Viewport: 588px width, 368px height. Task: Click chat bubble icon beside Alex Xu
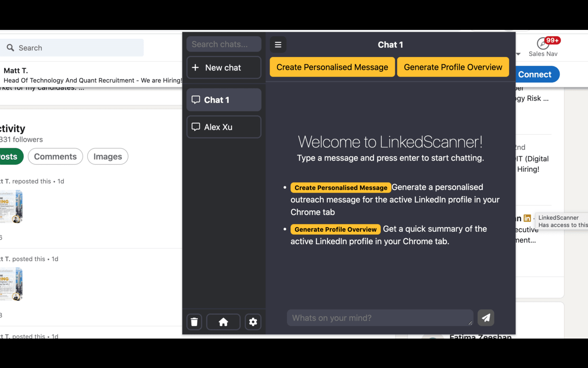pyautogui.click(x=196, y=127)
